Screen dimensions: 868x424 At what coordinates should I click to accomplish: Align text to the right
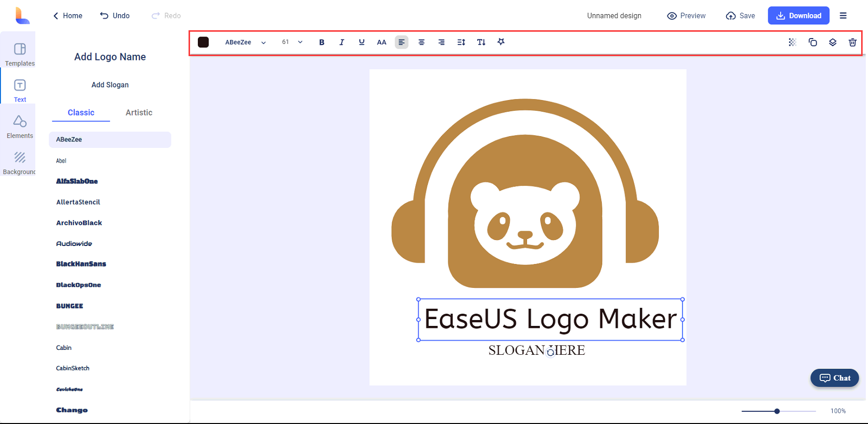click(441, 42)
